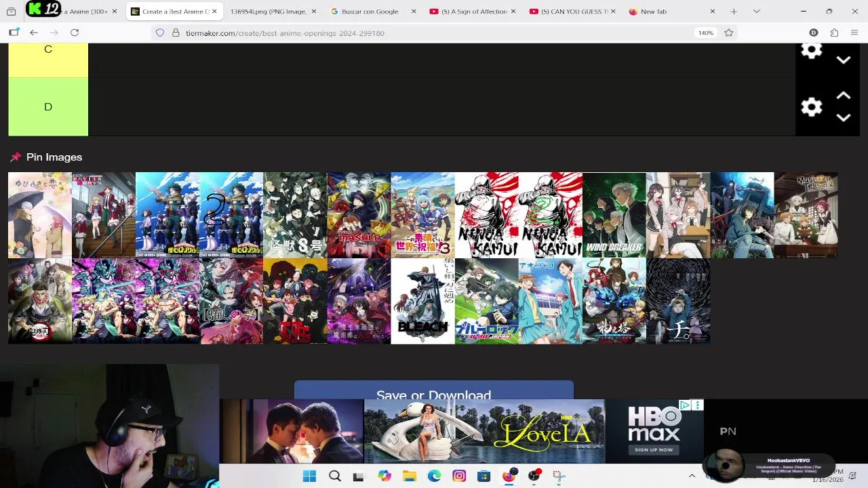Go back to previous page
868x488 pixels.
[34, 33]
